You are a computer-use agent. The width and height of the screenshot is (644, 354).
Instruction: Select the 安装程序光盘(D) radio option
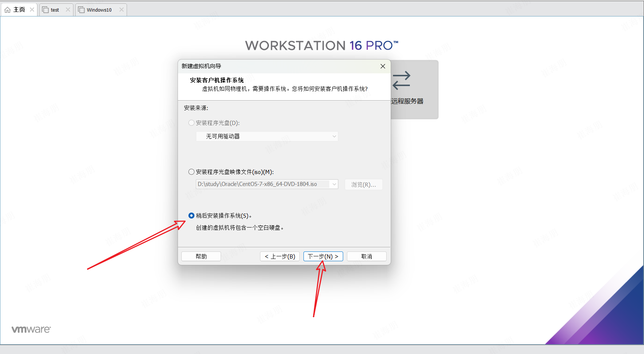[x=191, y=123]
